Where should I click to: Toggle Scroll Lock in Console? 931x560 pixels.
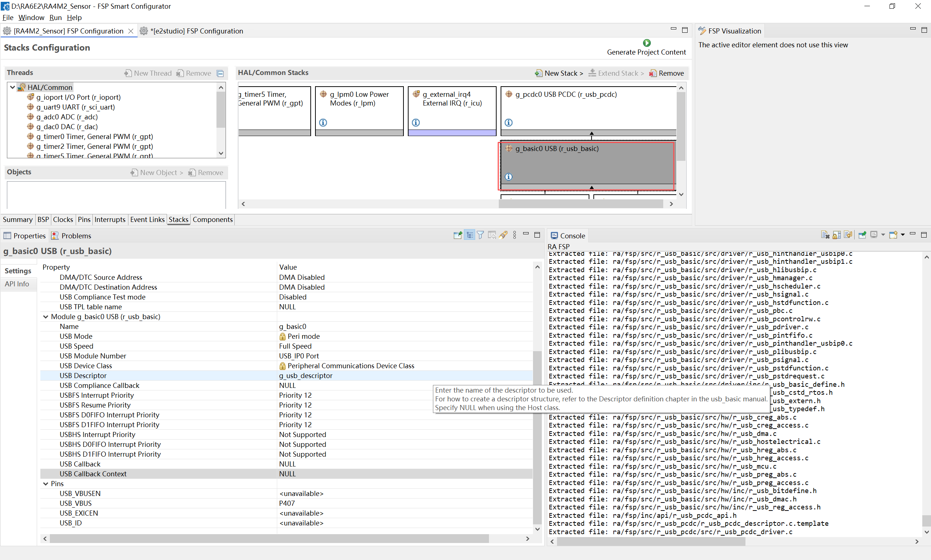[x=836, y=235]
